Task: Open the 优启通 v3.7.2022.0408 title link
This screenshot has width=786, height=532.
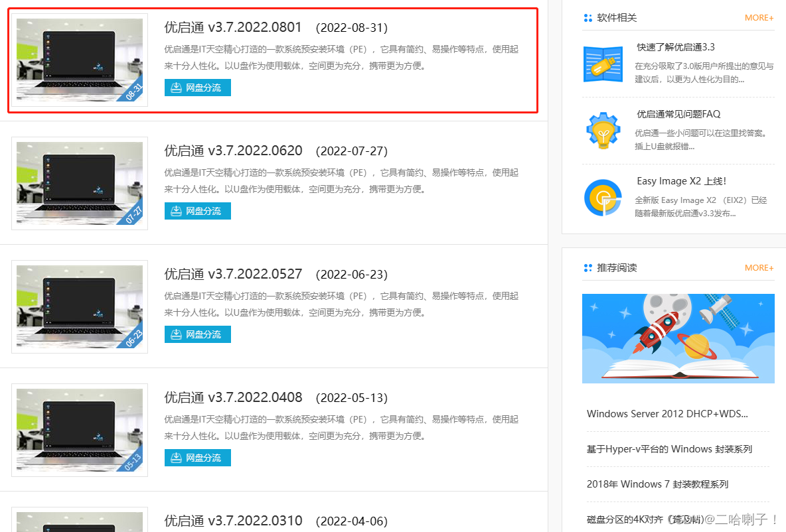Action: click(233, 397)
